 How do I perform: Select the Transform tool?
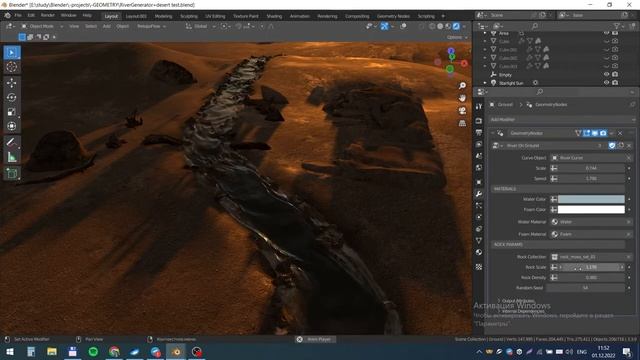point(12,126)
